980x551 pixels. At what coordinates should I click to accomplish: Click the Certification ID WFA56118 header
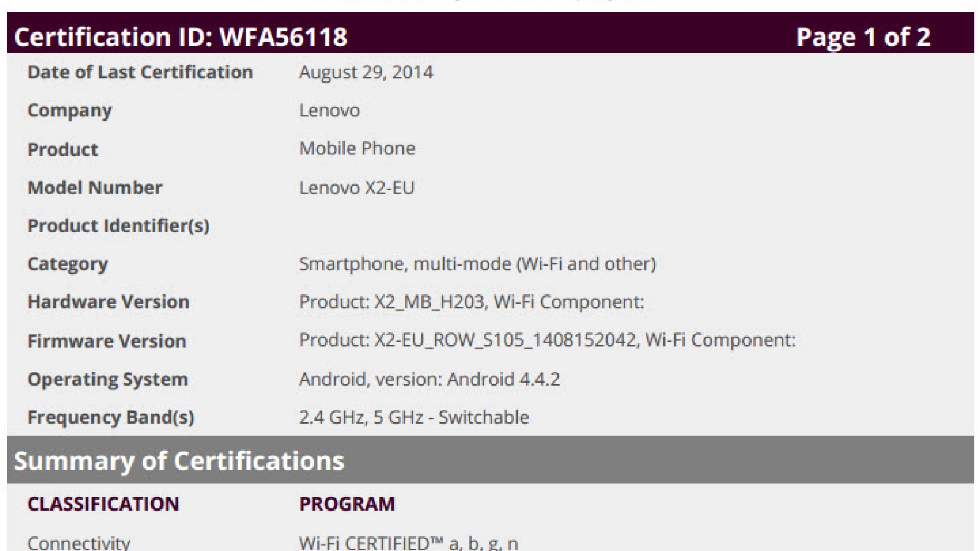coord(181,37)
